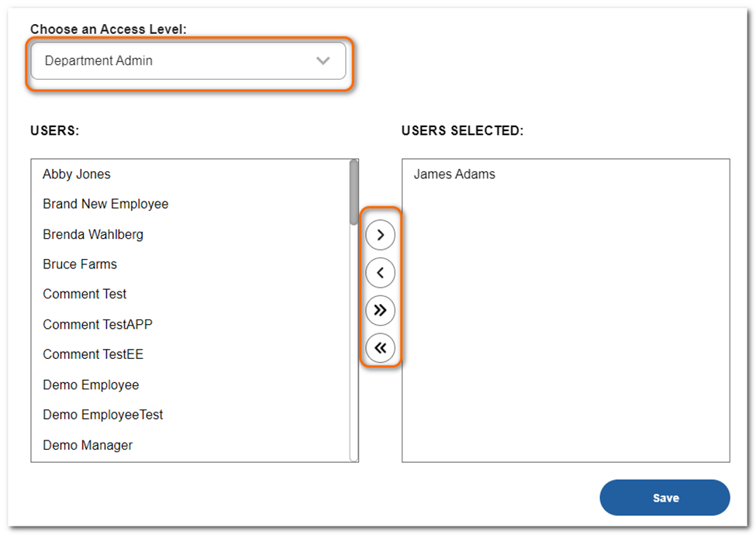Select Abby Jones in the Users list
This screenshot has height=535, width=756.
76,174
